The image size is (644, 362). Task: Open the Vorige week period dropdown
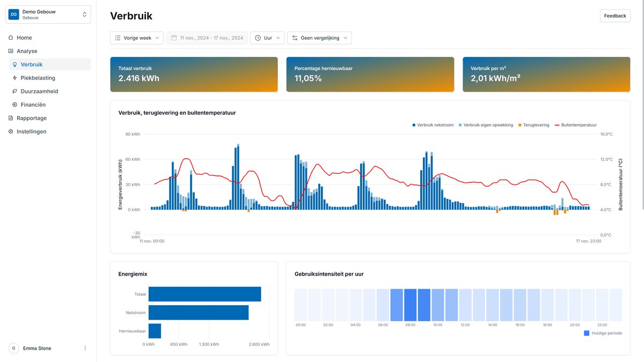137,38
